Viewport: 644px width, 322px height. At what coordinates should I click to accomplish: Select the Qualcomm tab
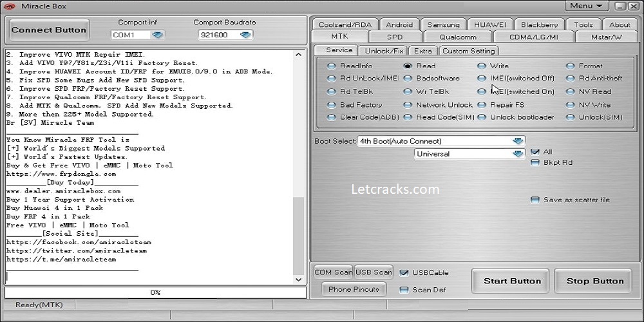click(458, 37)
